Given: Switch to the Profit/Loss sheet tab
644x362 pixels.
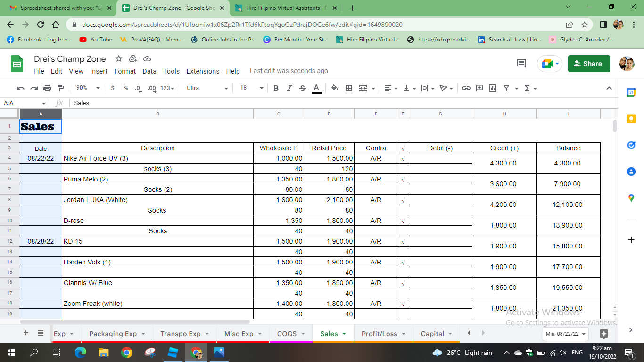Looking at the screenshot, I should (x=383, y=334).
